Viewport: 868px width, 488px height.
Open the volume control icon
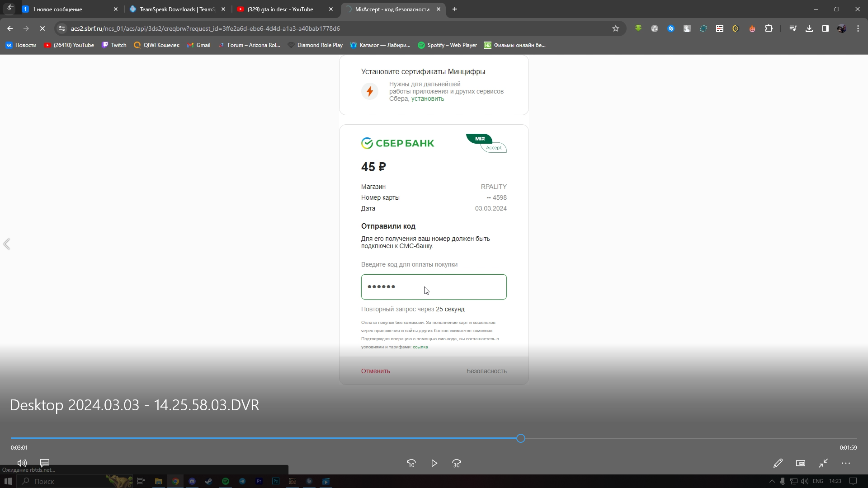[x=22, y=463]
